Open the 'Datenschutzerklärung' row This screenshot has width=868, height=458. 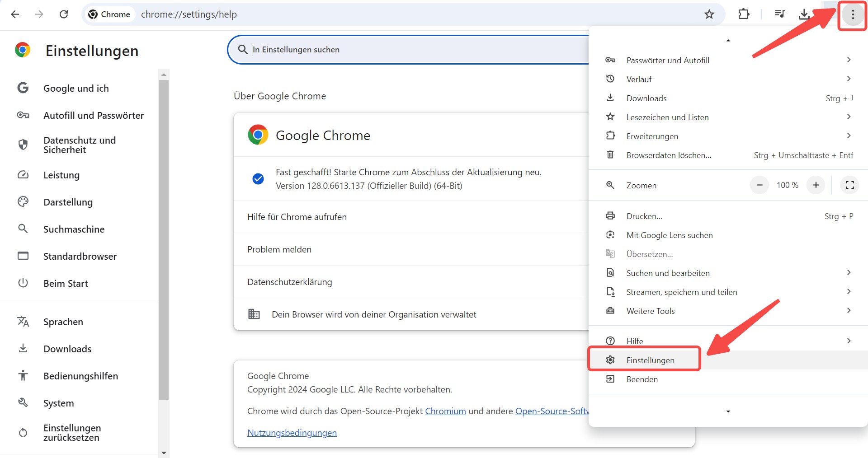(411, 282)
